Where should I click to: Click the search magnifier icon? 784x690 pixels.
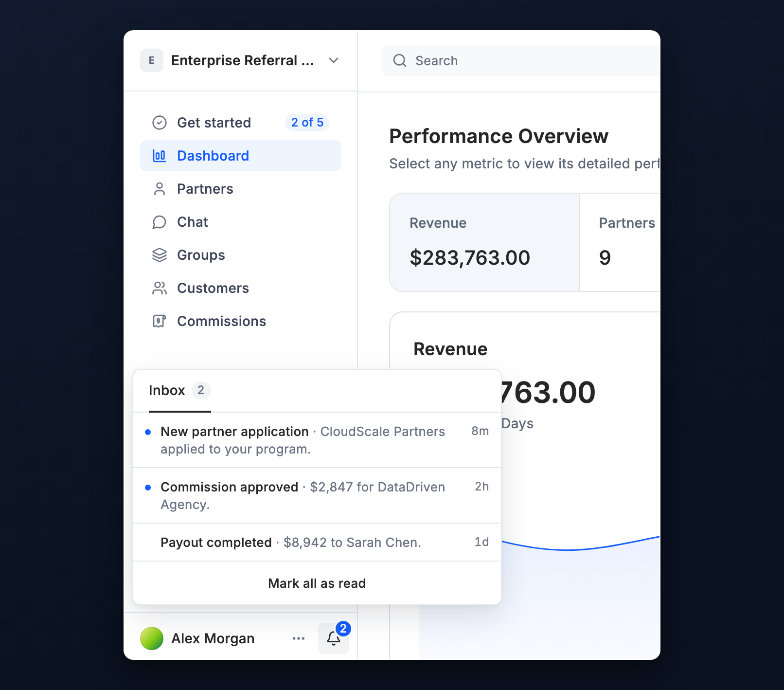point(400,60)
